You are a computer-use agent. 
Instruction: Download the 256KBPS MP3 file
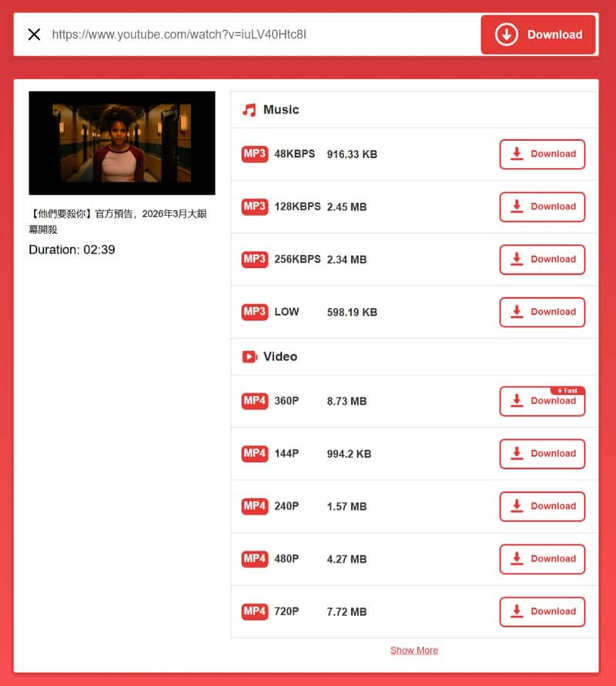point(542,259)
